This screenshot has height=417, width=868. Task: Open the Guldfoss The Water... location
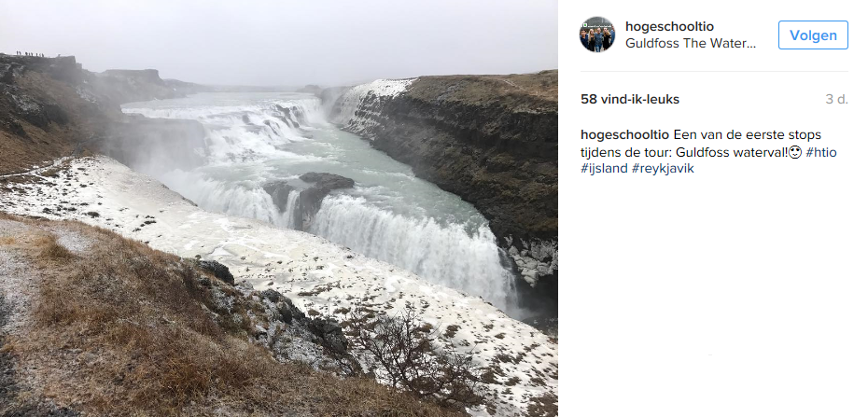point(691,44)
